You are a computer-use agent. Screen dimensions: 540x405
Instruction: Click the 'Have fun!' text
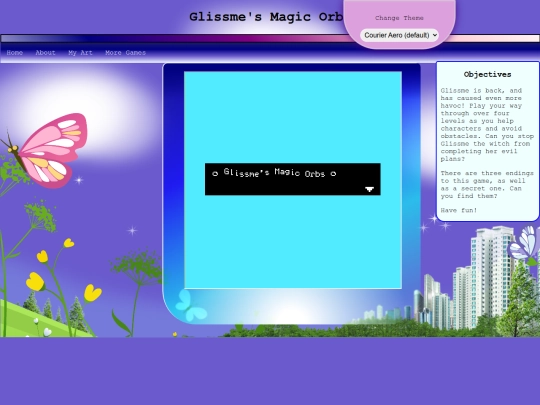459,210
